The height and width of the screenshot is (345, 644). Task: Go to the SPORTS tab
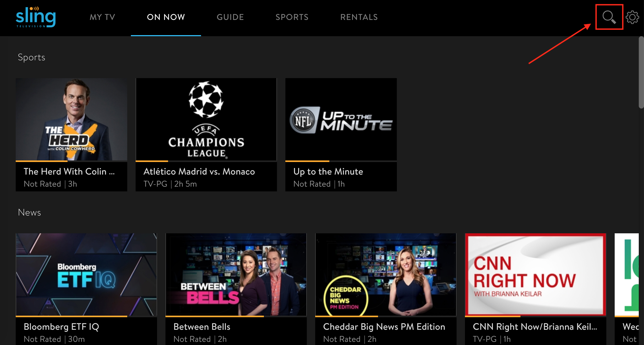(292, 17)
